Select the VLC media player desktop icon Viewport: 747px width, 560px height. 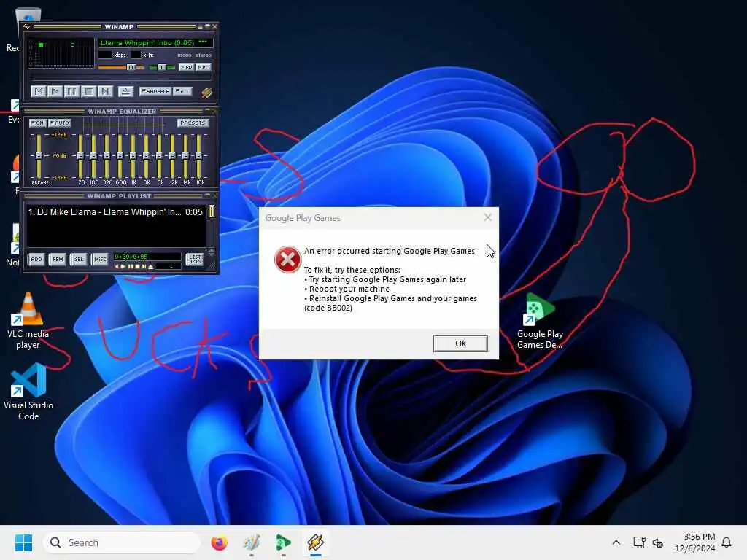(x=28, y=321)
